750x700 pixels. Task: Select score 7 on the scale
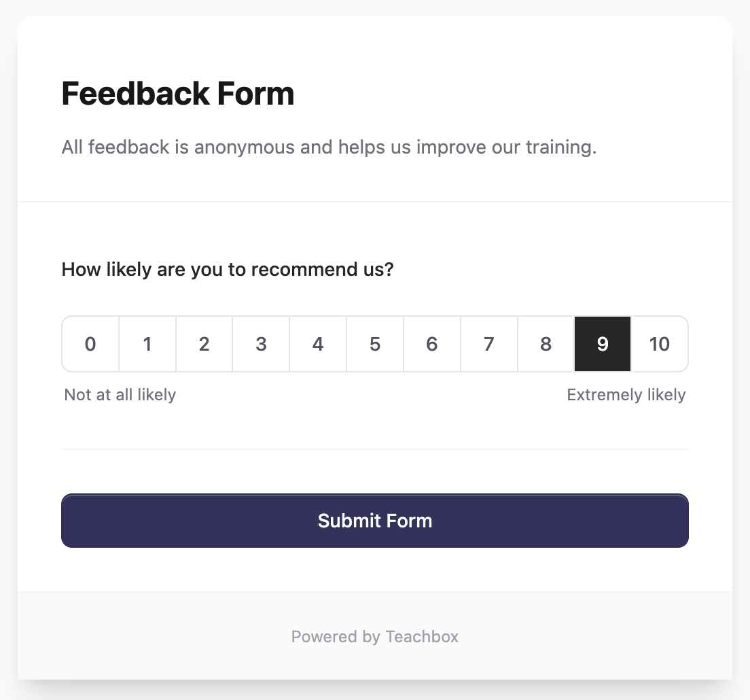coord(489,344)
